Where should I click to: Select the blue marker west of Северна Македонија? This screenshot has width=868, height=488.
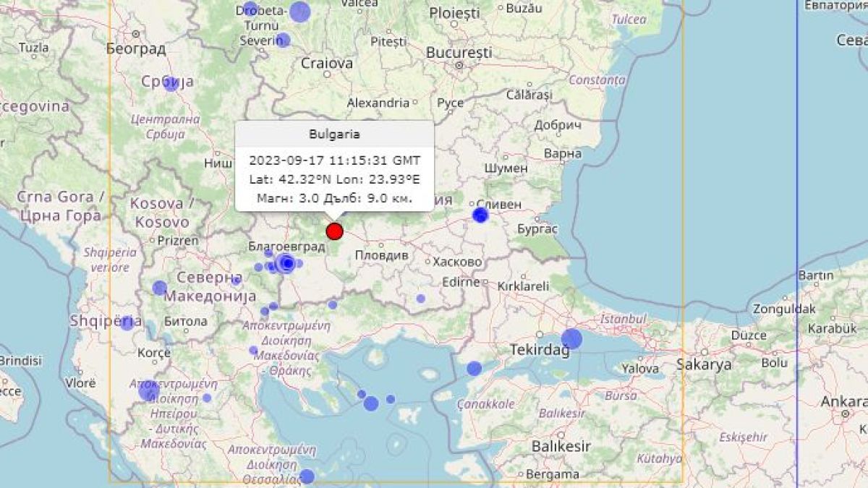pos(160,288)
